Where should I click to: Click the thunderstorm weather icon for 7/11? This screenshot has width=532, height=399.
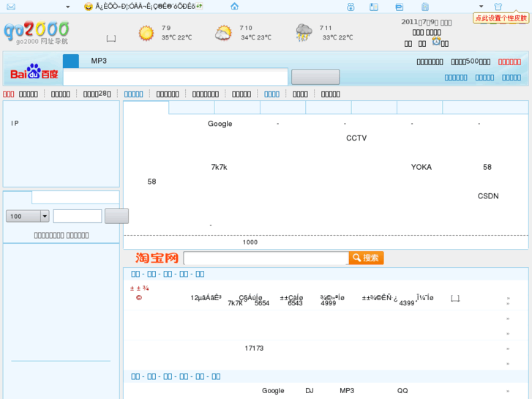coord(304,33)
